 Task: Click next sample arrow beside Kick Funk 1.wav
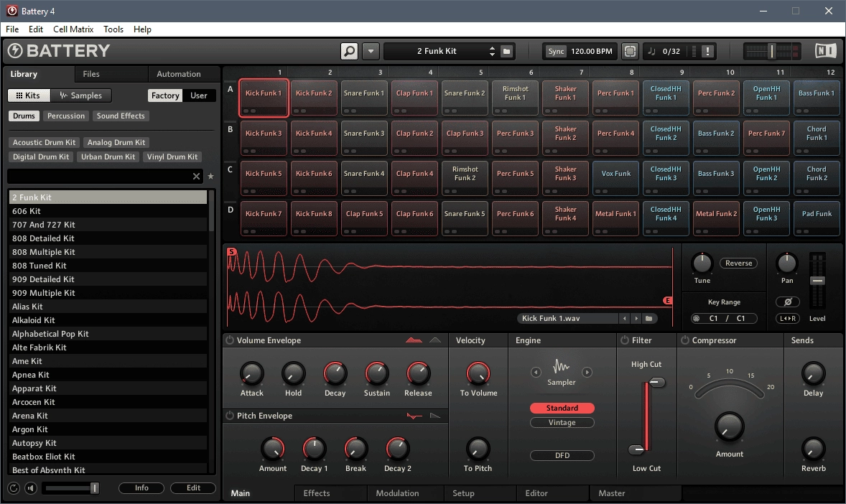point(636,318)
